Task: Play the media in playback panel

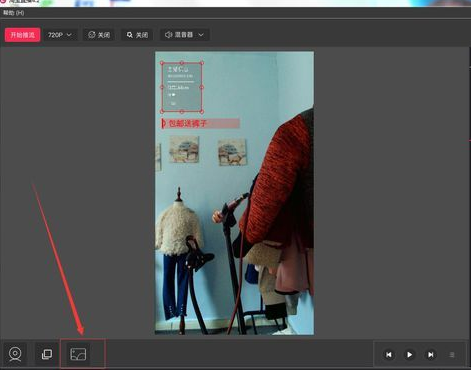Action: pyautogui.click(x=409, y=355)
